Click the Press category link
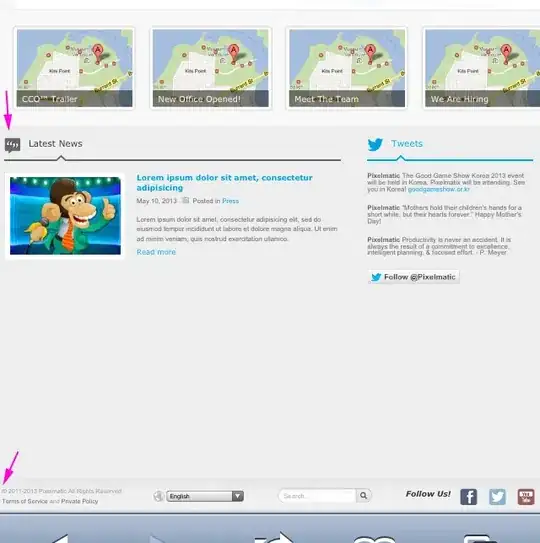The width and height of the screenshot is (540, 543). pyautogui.click(x=230, y=201)
